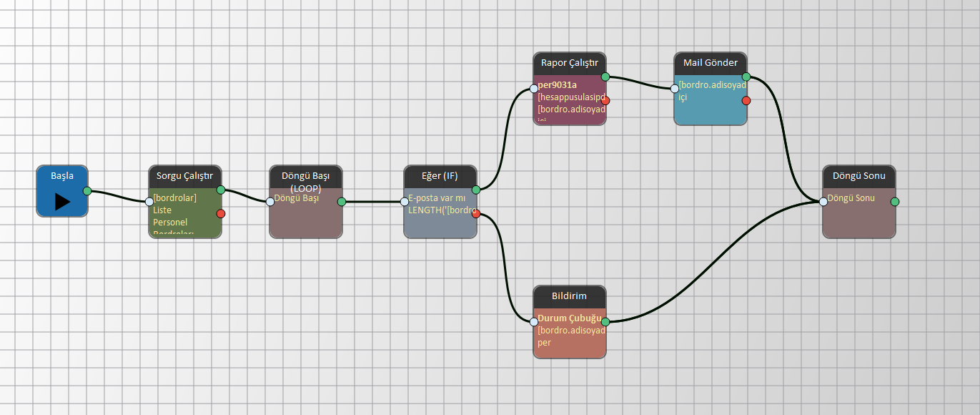Click green true port on Eğer (IF)
980x415 pixels.
click(x=476, y=190)
